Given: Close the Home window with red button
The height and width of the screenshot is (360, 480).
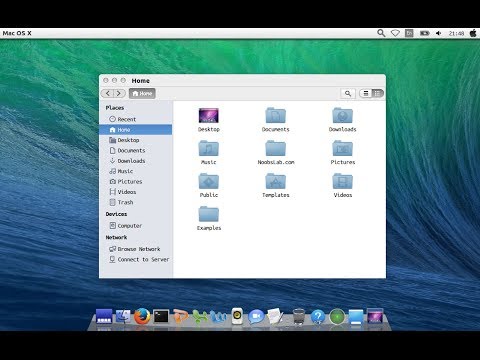Looking at the screenshot, I should (106, 80).
